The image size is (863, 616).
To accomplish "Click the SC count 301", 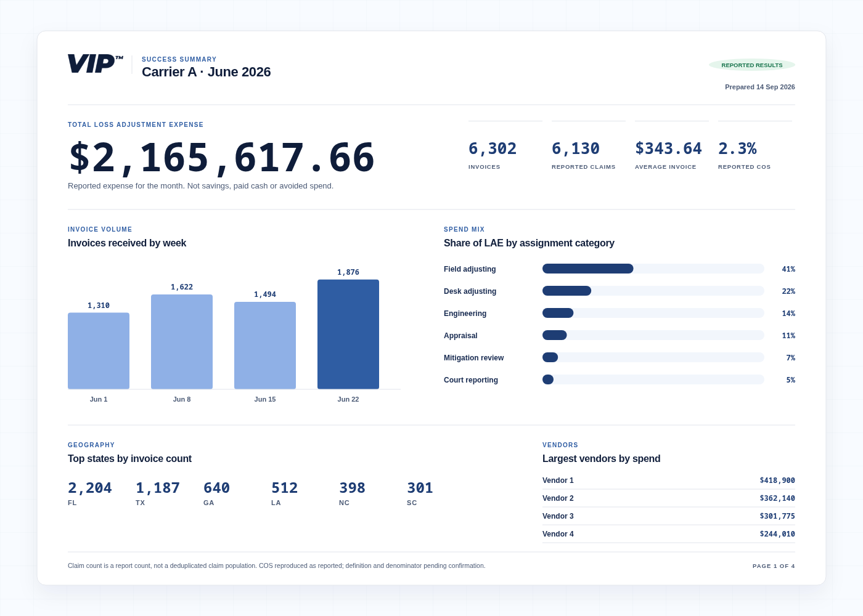I will [x=420, y=488].
